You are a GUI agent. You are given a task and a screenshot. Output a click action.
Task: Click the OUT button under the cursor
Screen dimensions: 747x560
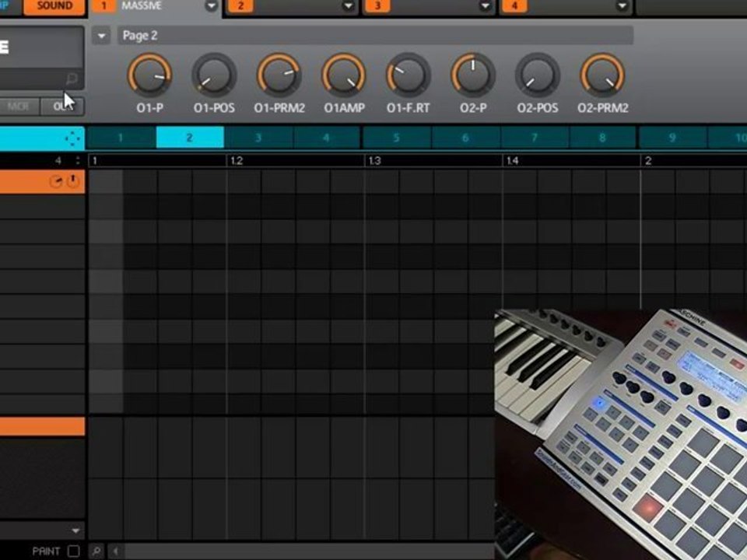click(x=62, y=107)
